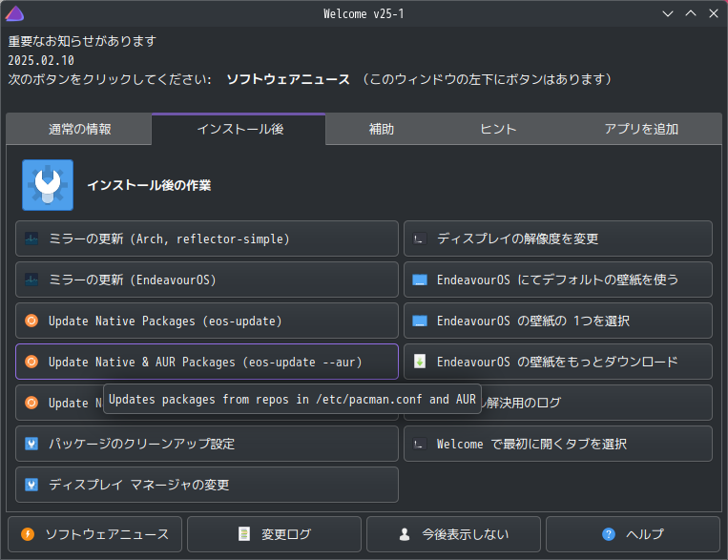728x560 pixels.
Task: Open the アプリを追加 tab
Action: pos(640,129)
